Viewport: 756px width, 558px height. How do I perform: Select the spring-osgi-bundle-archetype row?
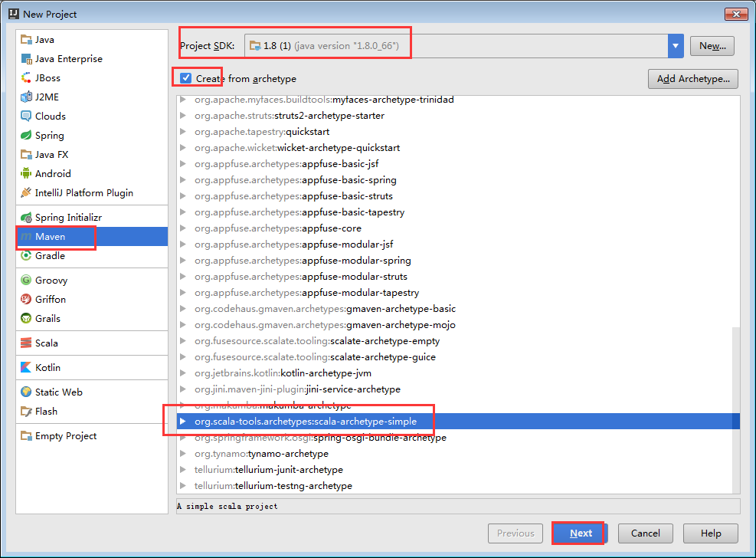458,438
